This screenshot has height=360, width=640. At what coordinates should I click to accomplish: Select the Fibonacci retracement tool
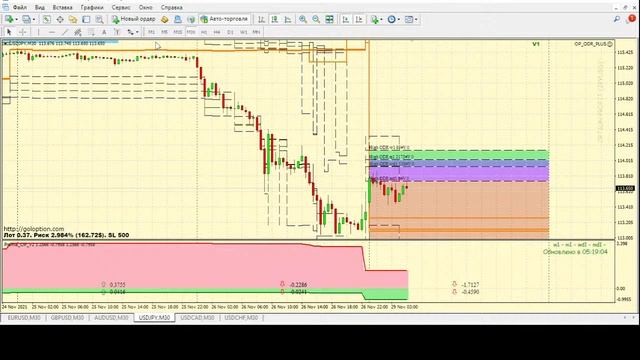(x=91, y=32)
